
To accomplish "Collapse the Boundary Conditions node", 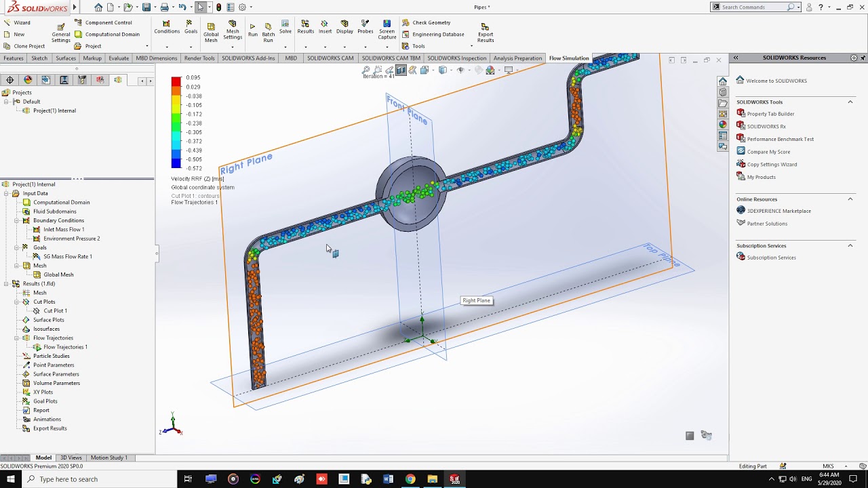I will (x=17, y=220).
